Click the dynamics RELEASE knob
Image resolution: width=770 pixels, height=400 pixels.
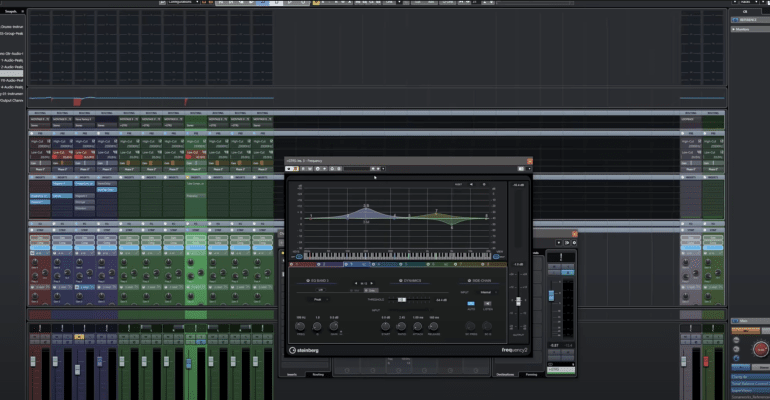(434, 326)
